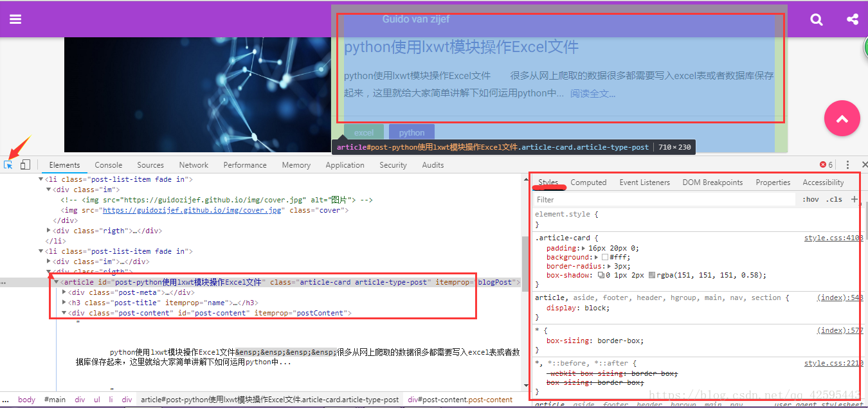Collapse the first div class="im" node
Image resolution: width=868 pixels, height=408 pixels.
point(49,190)
